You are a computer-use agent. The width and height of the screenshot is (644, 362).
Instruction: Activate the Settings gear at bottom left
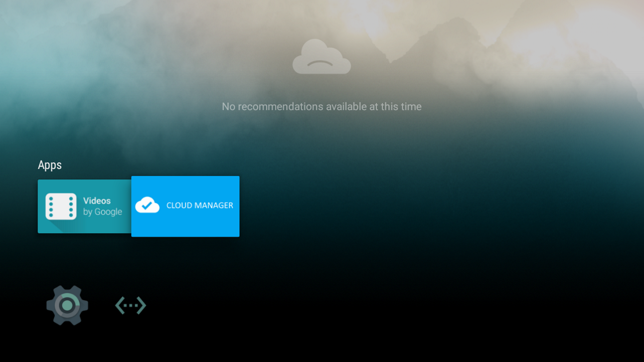coord(67,306)
